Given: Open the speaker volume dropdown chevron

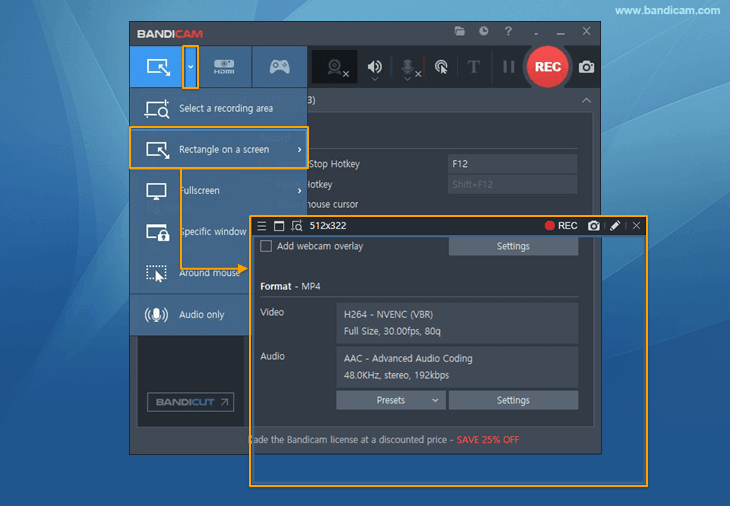Looking at the screenshot, I should [x=374, y=79].
